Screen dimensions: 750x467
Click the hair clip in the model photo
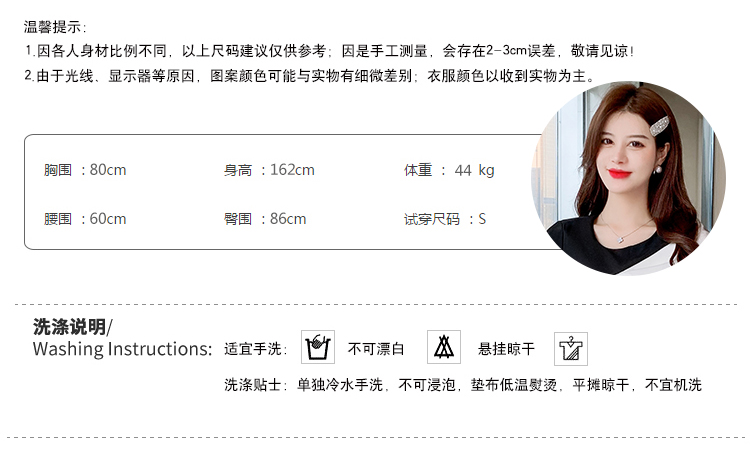pyautogui.click(x=659, y=124)
